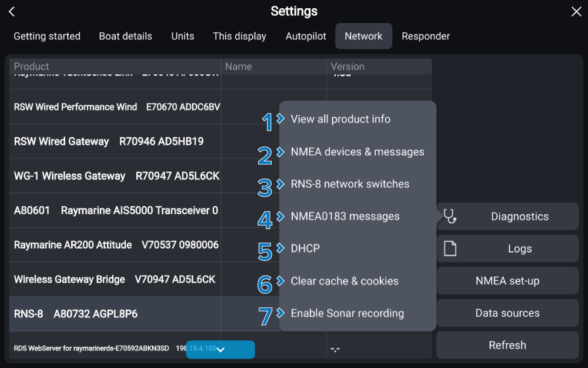Screen dimensions: 588x368
Task: Select View all product info
Action: [340, 120]
